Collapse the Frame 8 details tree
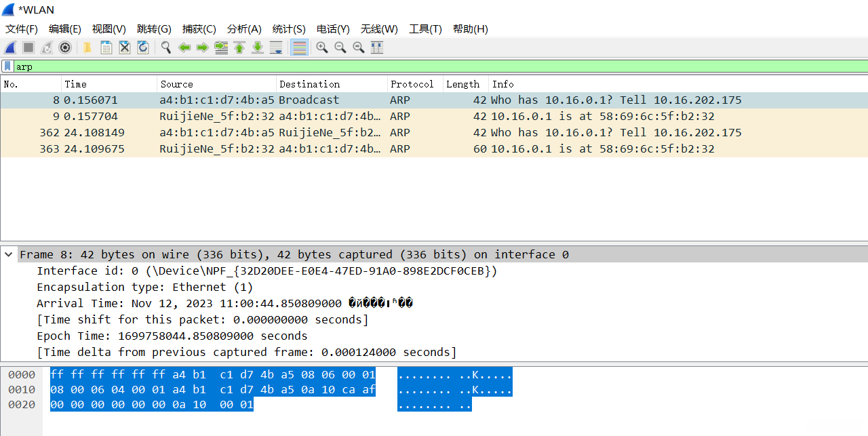 click(9, 254)
